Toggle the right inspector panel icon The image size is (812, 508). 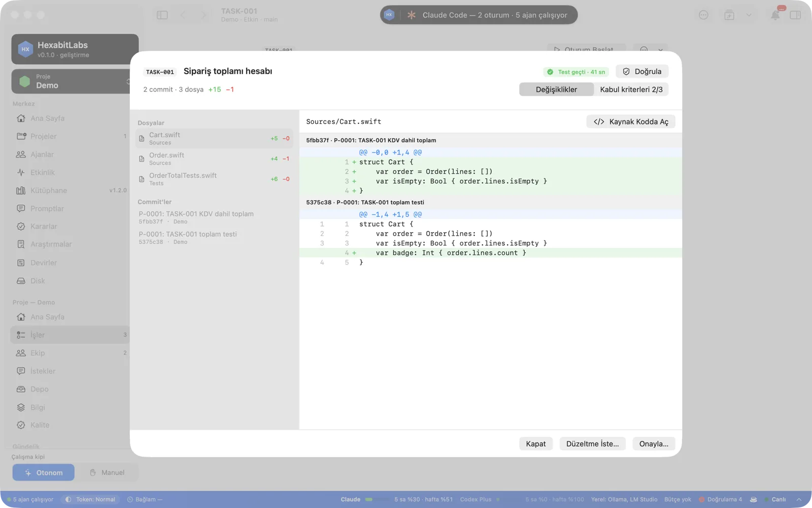795,15
